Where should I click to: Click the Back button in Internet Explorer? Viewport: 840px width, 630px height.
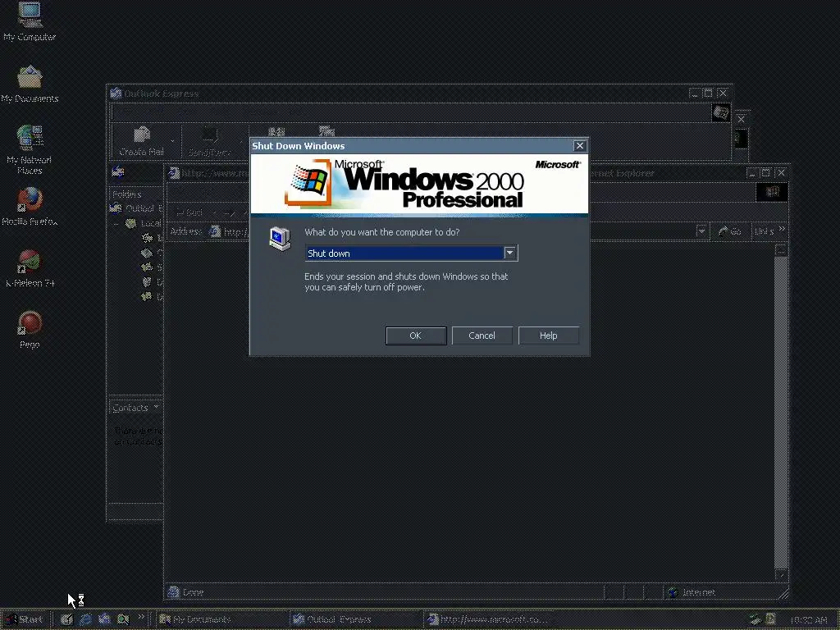189,212
